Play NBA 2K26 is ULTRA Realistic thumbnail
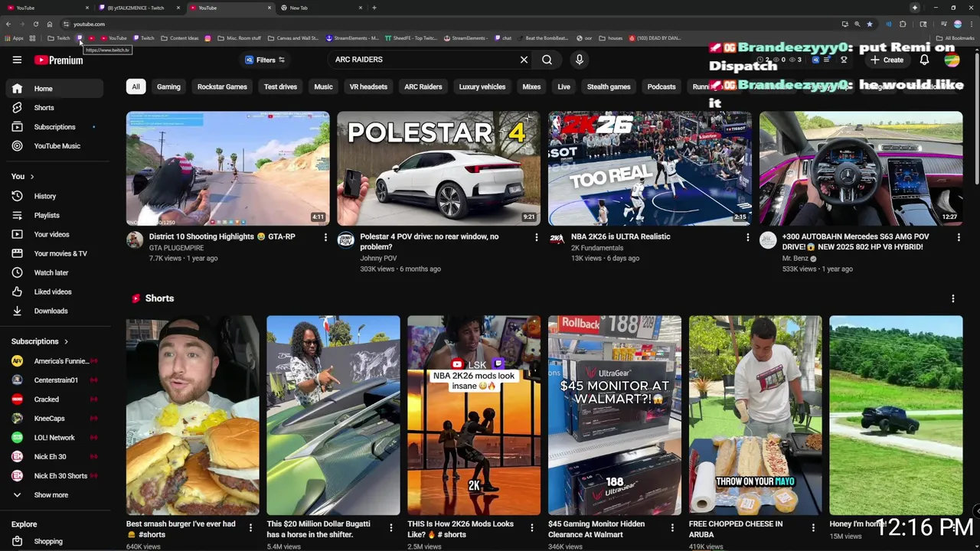The width and height of the screenshot is (980, 551). [x=649, y=168]
